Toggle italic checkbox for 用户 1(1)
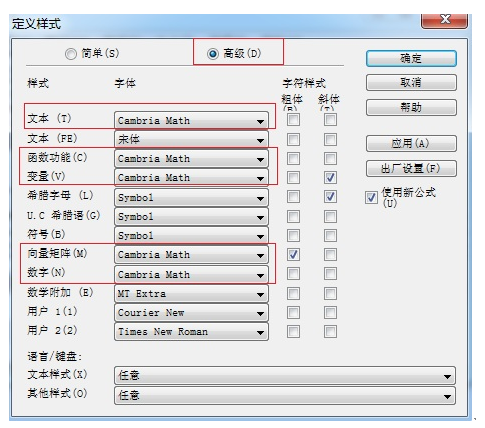485x428 pixels. pos(330,313)
